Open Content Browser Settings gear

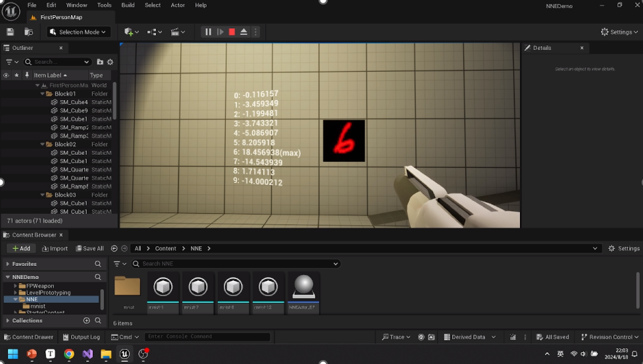pos(624,248)
